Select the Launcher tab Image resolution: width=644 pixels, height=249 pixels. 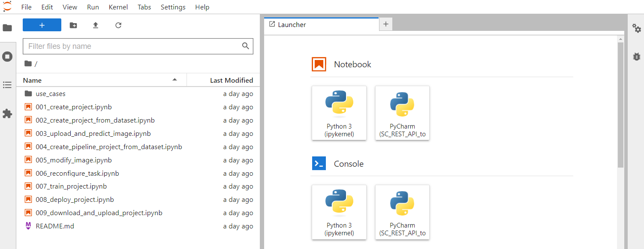click(322, 24)
